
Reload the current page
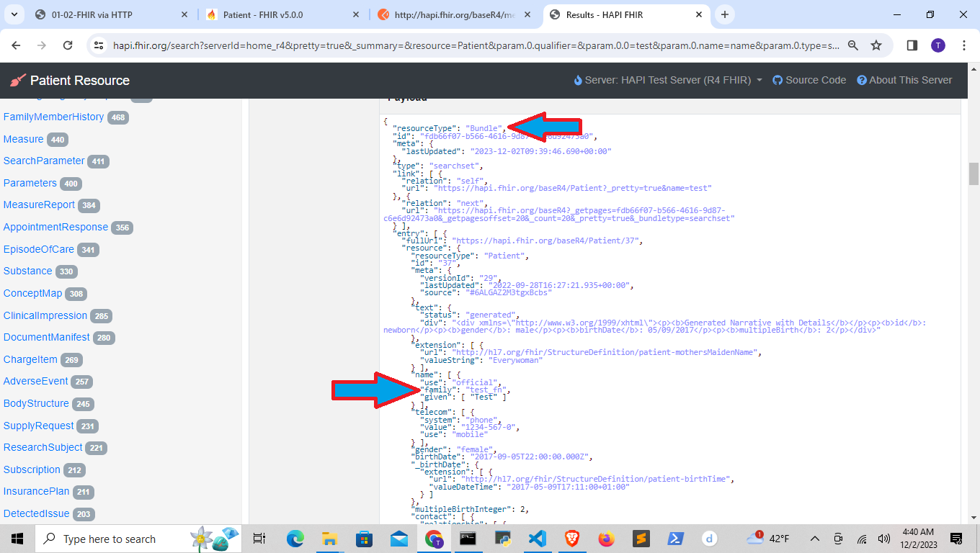[x=68, y=45]
